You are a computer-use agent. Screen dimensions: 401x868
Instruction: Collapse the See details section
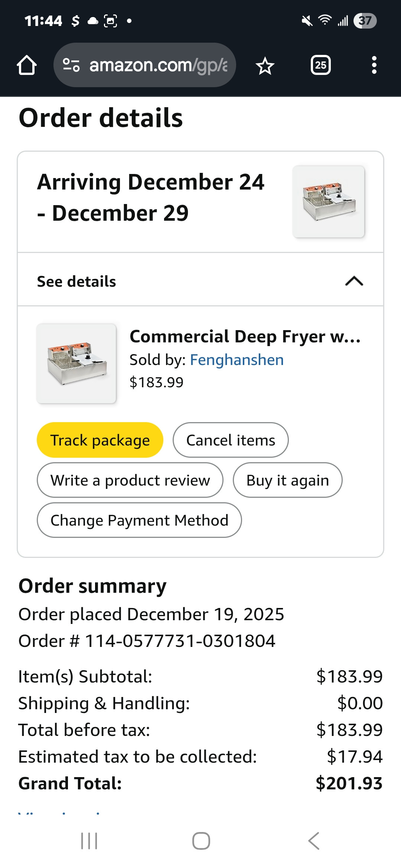76,282
